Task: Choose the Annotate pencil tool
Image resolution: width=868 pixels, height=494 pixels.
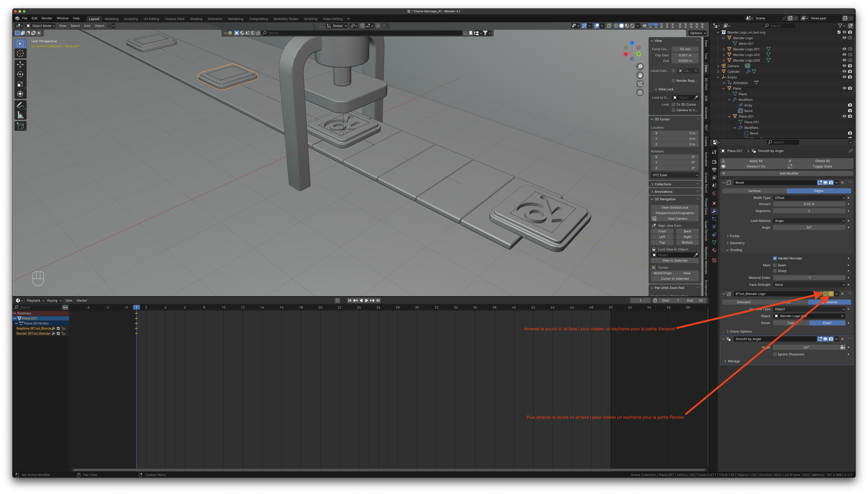Action: point(20,105)
